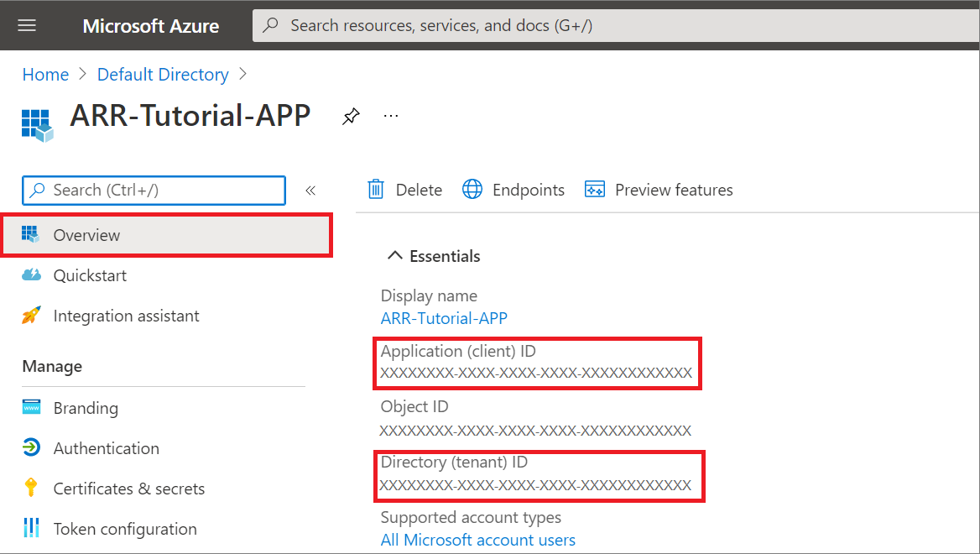Go to Home breadcrumb
Viewport: 980px width, 554px height.
pos(45,75)
